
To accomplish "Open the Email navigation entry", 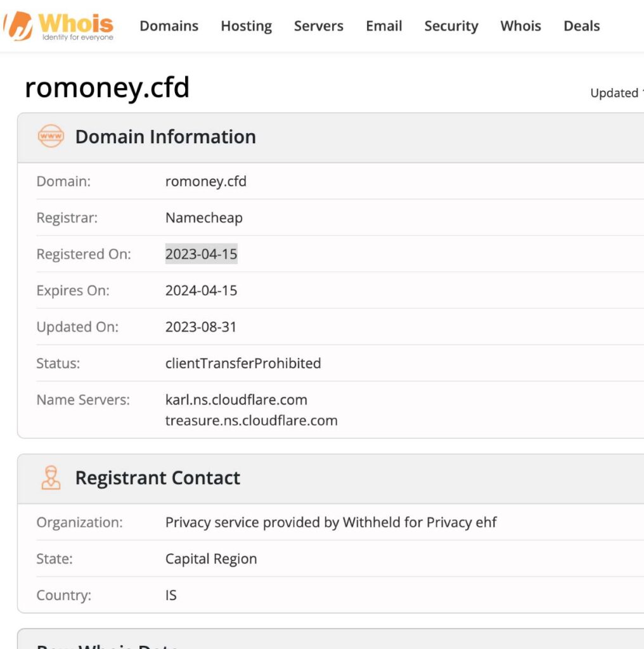I will tap(383, 26).
